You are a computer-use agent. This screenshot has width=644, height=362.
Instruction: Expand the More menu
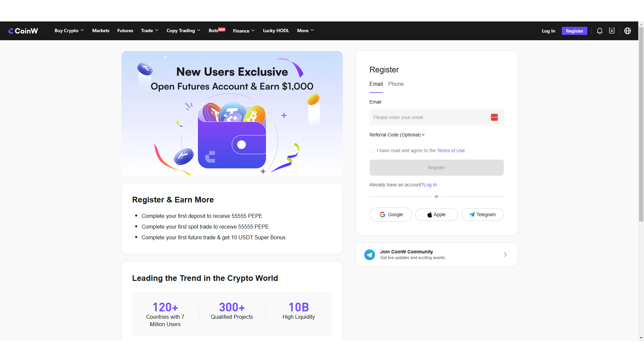point(306,31)
